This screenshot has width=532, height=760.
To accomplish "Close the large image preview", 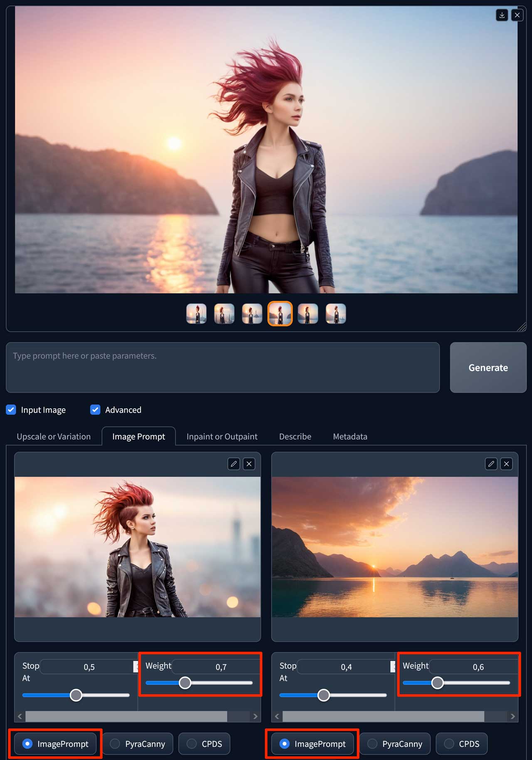I will (x=517, y=15).
